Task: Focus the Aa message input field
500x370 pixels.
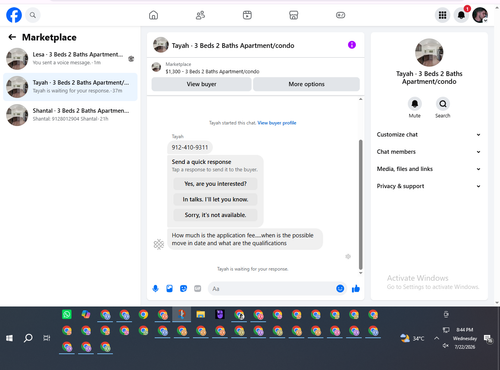Action: click(x=272, y=289)
